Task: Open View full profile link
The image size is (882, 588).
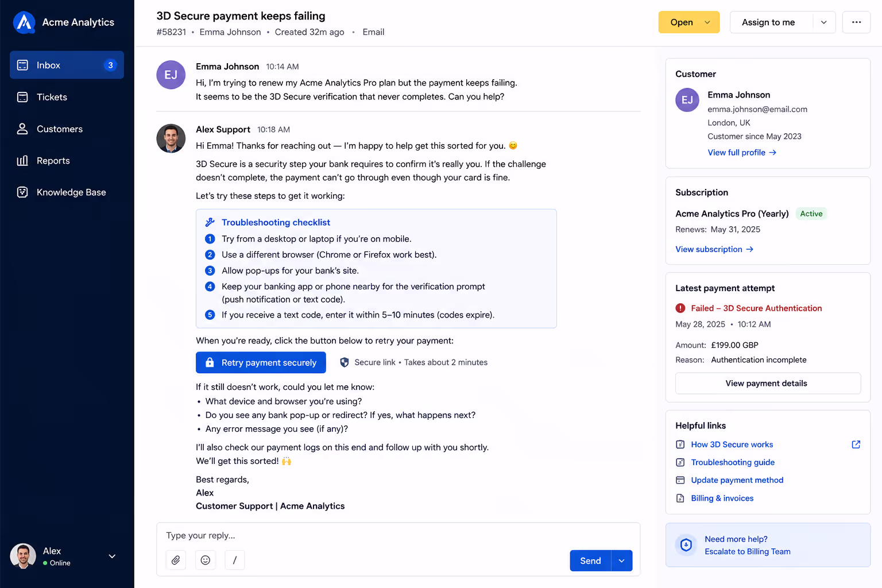Action: pyautogui.click(x=742, y=153)
